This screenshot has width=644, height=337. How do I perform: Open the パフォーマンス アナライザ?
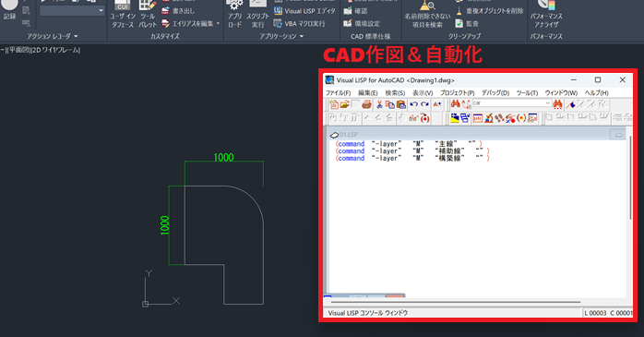click(x=546, y=15)
